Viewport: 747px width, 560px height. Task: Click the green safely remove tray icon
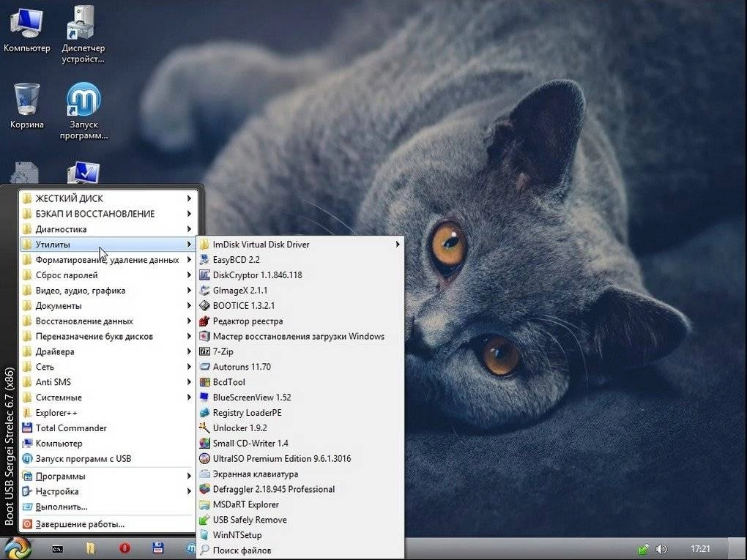coord(643,549)
